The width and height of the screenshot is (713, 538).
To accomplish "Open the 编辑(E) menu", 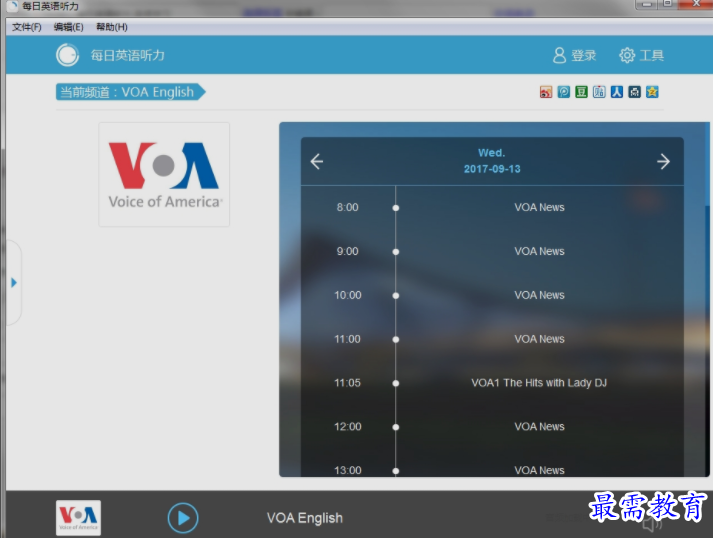I will 68,27.
